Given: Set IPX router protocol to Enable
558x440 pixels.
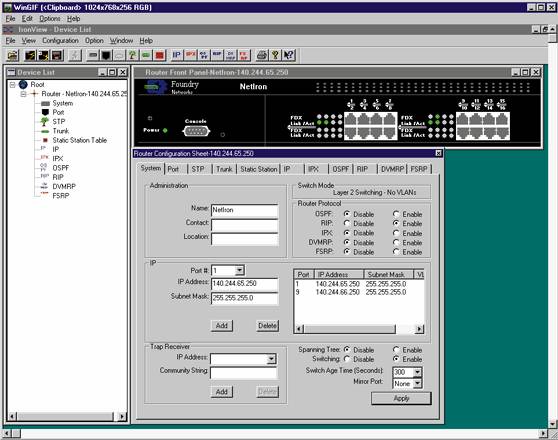Looking at the screenshot, I should coord(396,233).
